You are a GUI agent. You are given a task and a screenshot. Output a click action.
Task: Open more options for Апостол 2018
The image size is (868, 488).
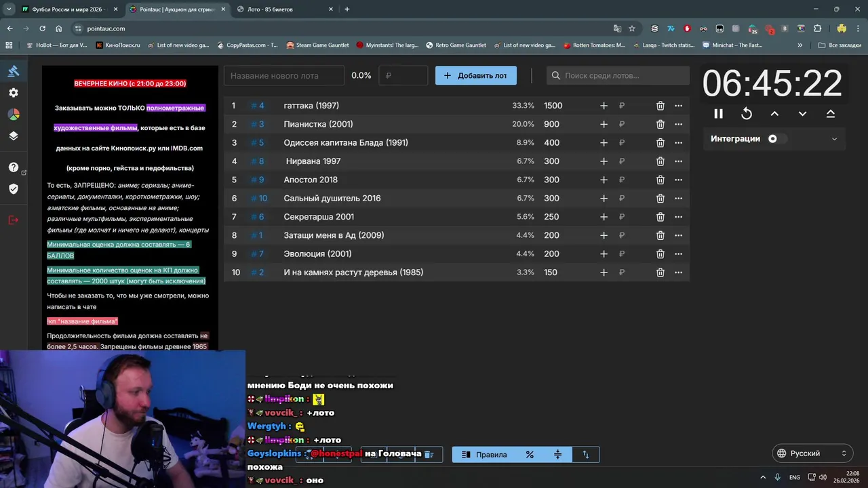point(678,180)
